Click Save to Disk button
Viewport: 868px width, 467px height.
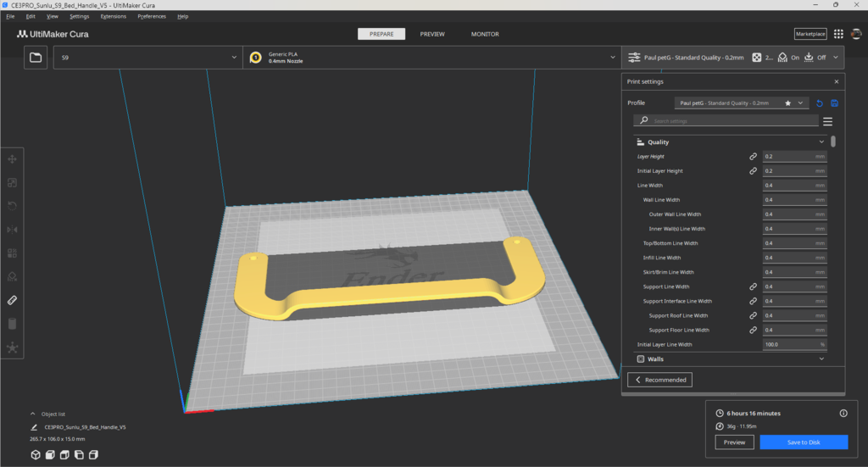(x=804, y=442)
